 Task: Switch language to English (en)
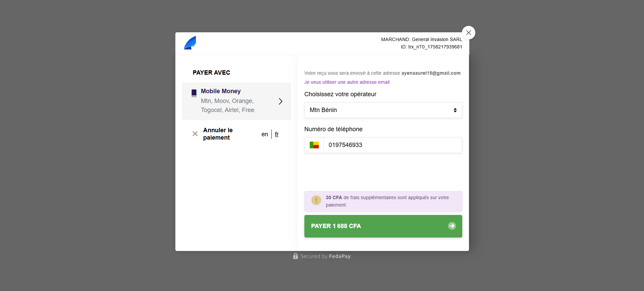pyautogui.click(x=265, y=134)
